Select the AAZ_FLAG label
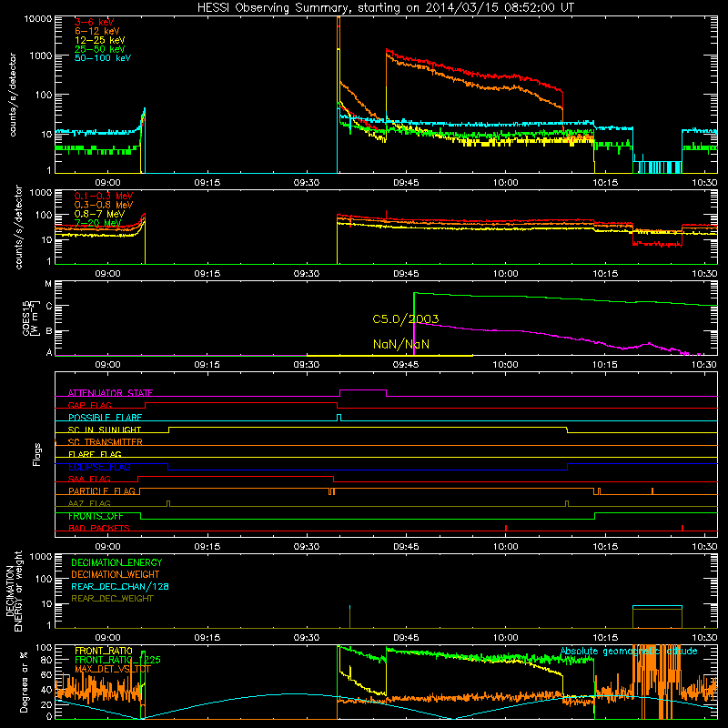 tap(89, 503)
